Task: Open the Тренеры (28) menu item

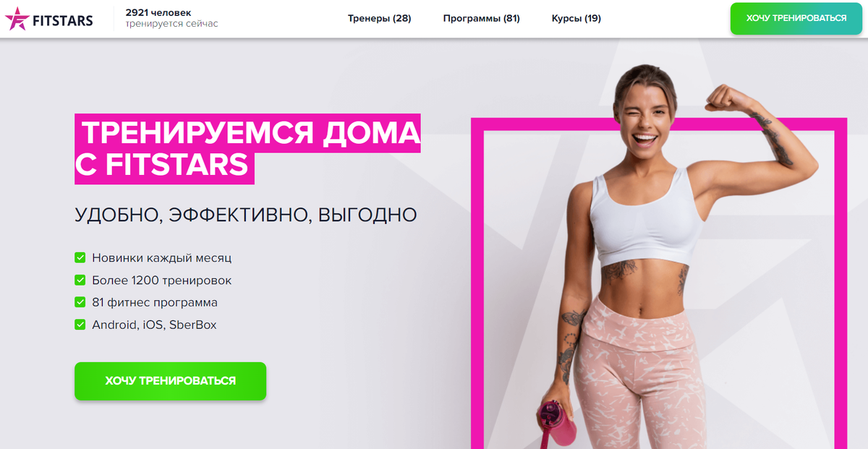Action: pos(379,18)
